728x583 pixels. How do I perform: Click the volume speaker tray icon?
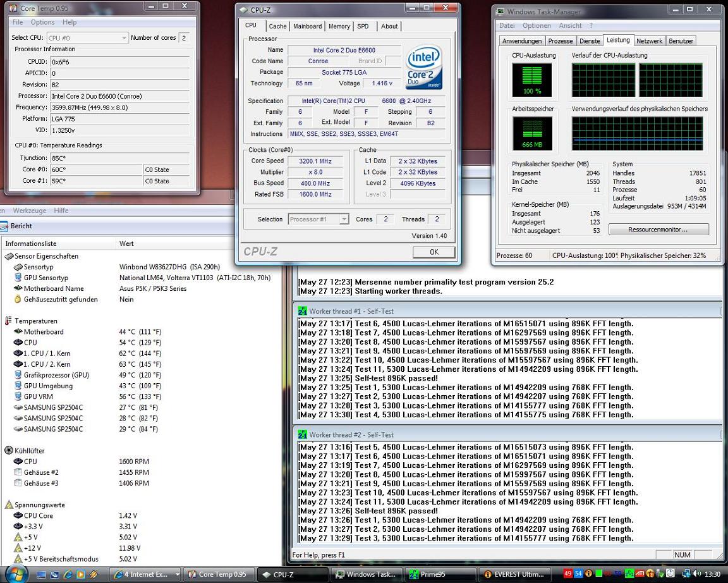click(x=697, y=574)
